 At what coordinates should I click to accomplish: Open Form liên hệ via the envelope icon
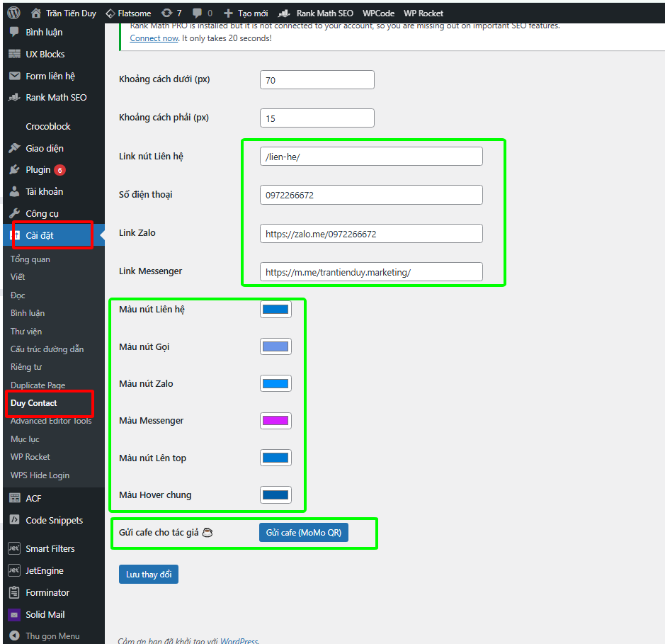tap(16, 76)
